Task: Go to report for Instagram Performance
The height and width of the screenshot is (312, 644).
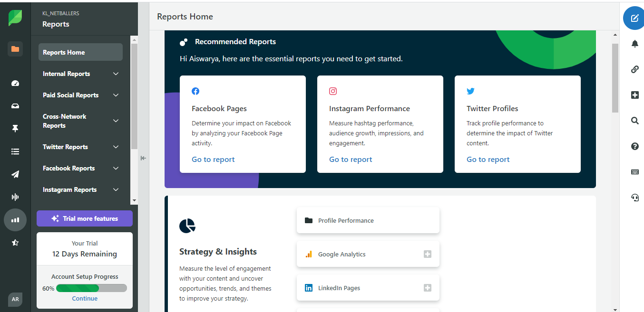Action: click(x=351, y=160)
